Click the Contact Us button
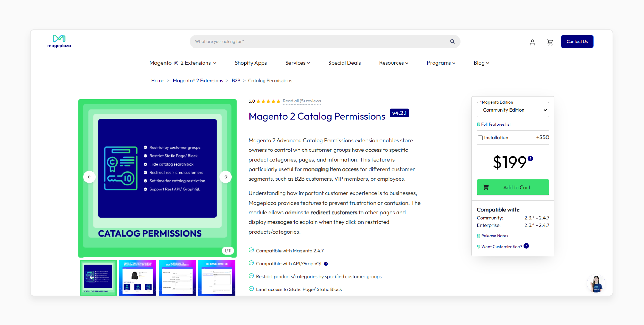Image resolution: width=644 pixels, height=325 pixels. [577, 42]
